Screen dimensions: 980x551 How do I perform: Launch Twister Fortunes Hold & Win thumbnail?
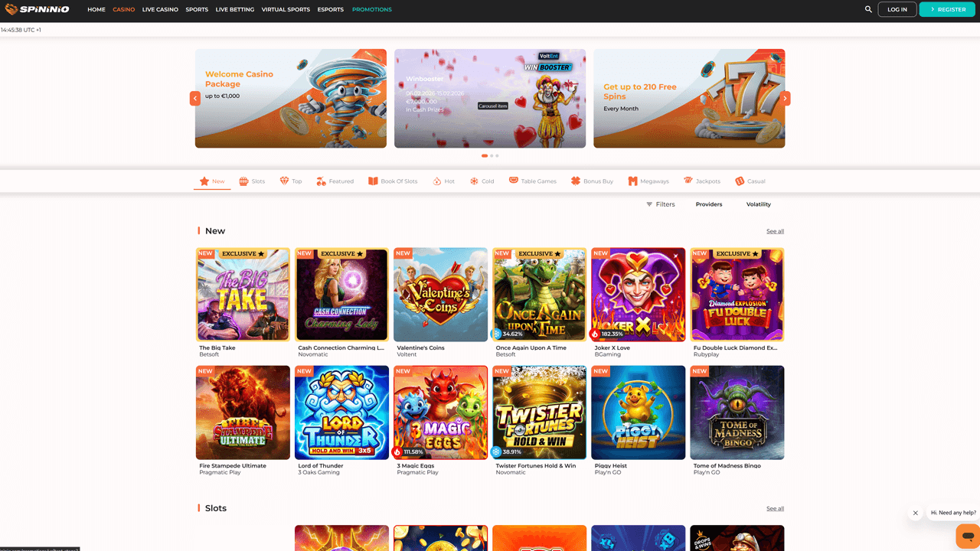coord(539,412)
